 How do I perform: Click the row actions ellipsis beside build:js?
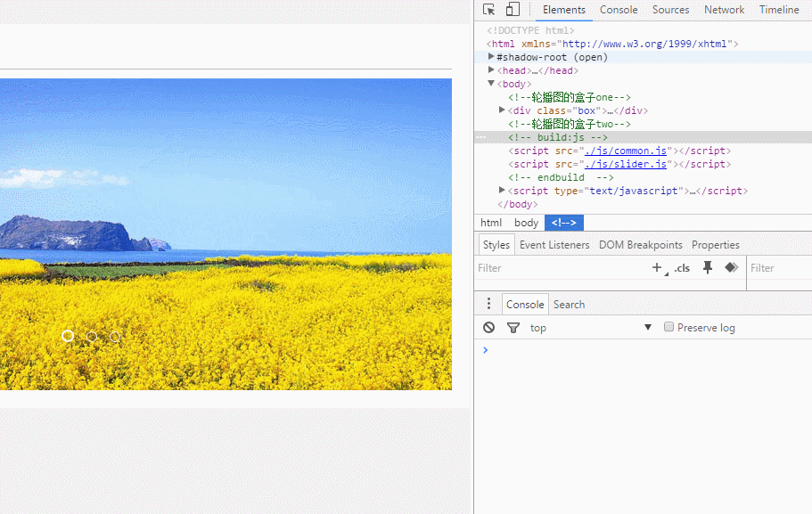pos(481,137)
